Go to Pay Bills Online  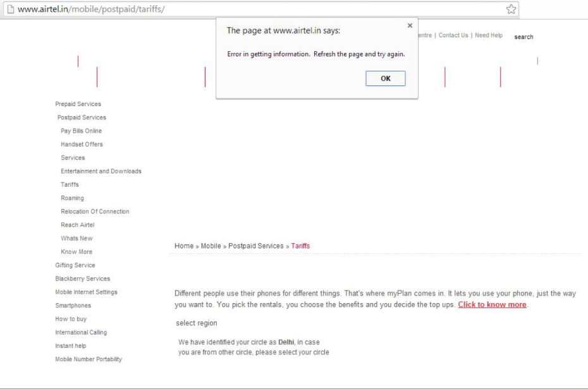pyautogui.click(x=82, y=131)
